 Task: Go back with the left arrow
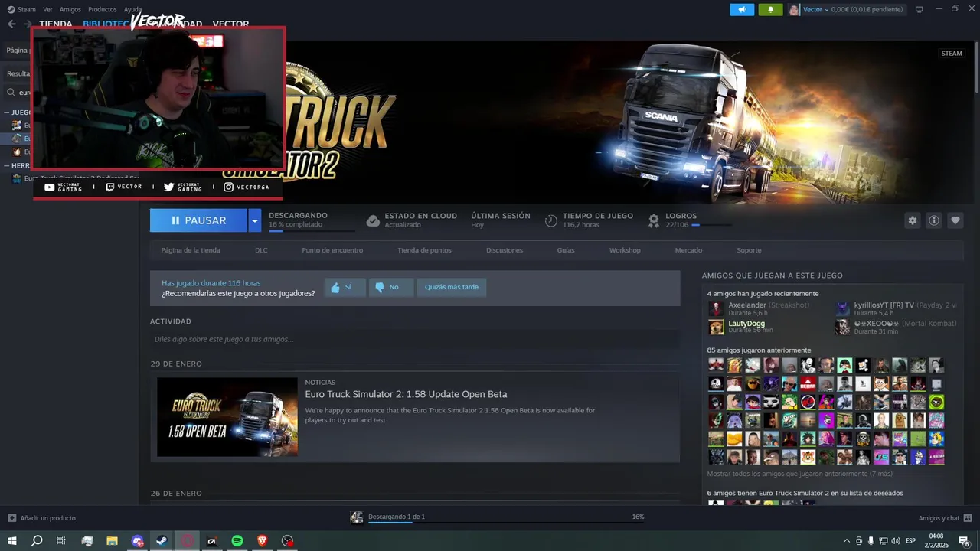point(11,24)
